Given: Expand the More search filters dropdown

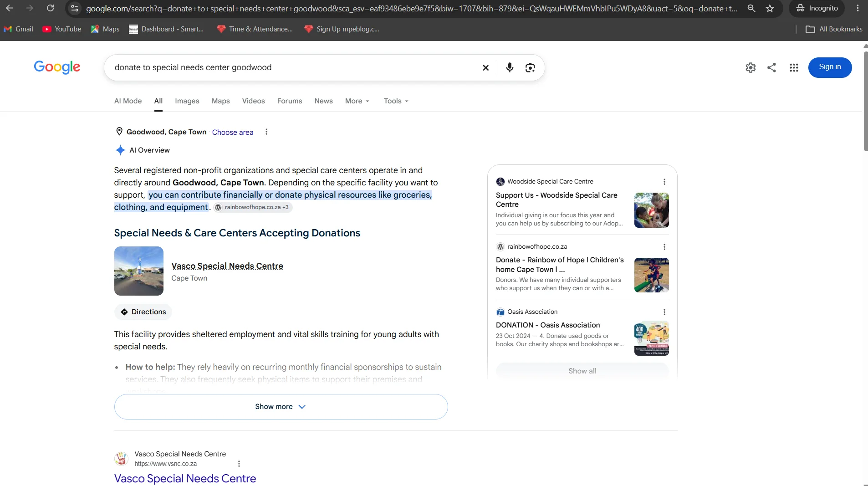Looking at the screenshot, I should pyautogui.click(x=357, y=101).
